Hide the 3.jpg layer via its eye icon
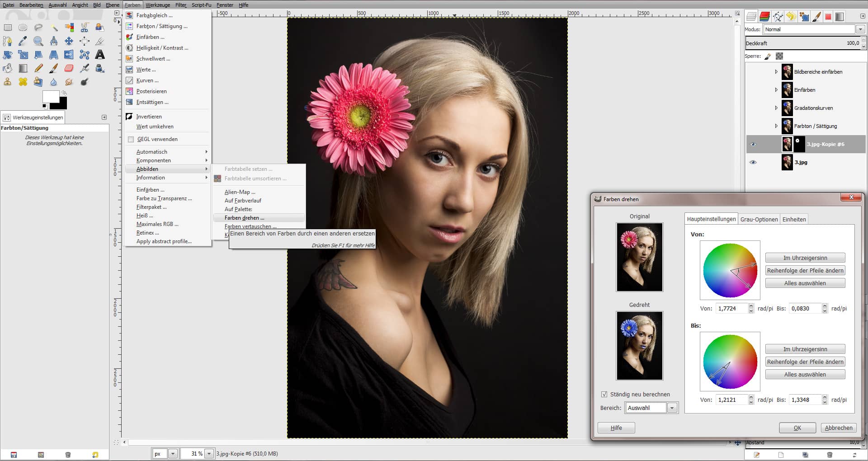The width and height of the screenshot is (868, 461). click(753, 162)
